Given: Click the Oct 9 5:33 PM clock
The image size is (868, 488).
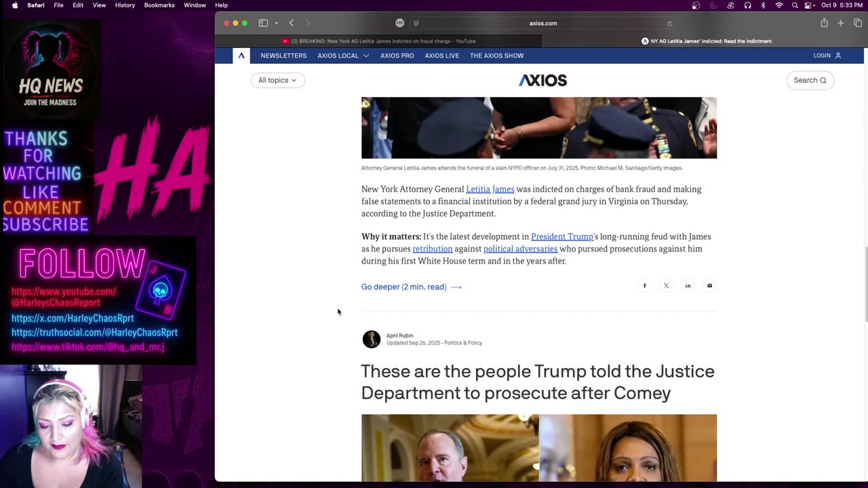Looking at the screenshot, I should point(842,5).
